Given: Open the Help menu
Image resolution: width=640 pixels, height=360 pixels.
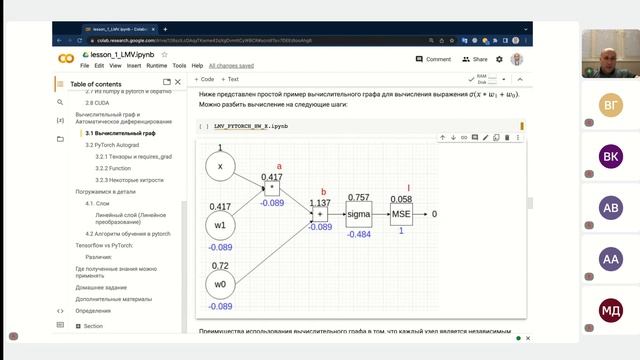Looking at the screenshot, I should pos(197,66).
